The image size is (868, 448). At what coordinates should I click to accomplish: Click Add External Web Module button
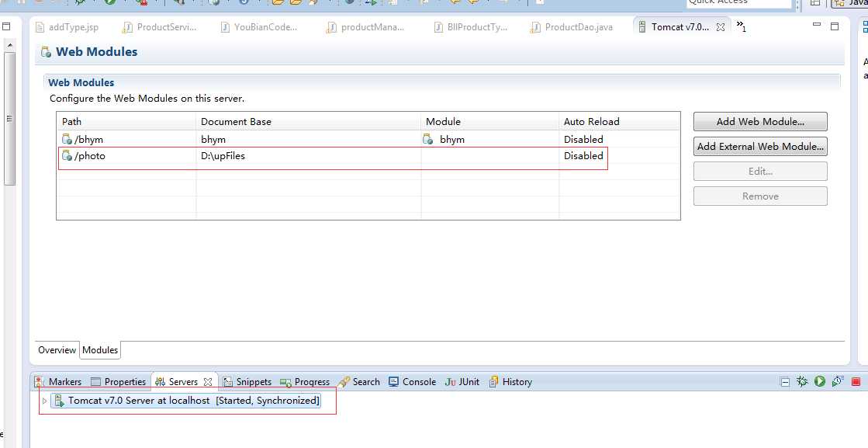pos(760,146)
